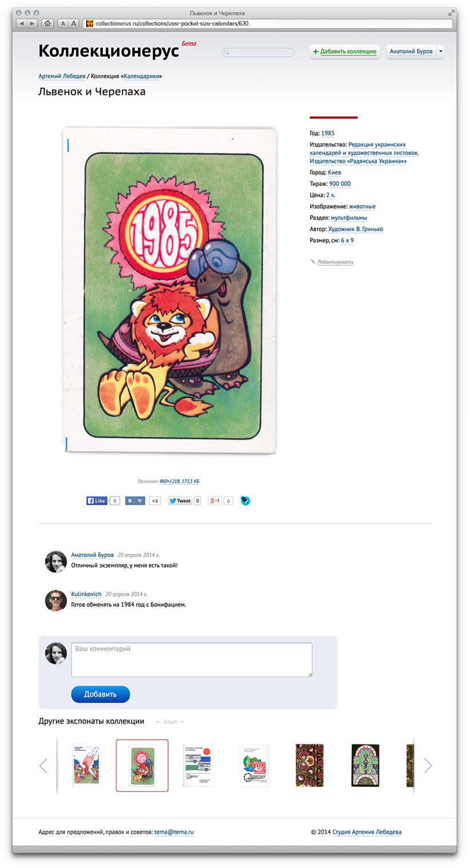The height and width of the screenshot is (868, 469).
Task: Share via the VK button
Action: [135, 501]
